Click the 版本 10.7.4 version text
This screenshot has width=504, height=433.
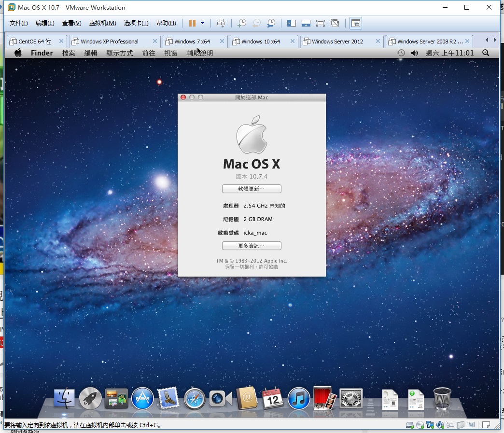[252, 177]
